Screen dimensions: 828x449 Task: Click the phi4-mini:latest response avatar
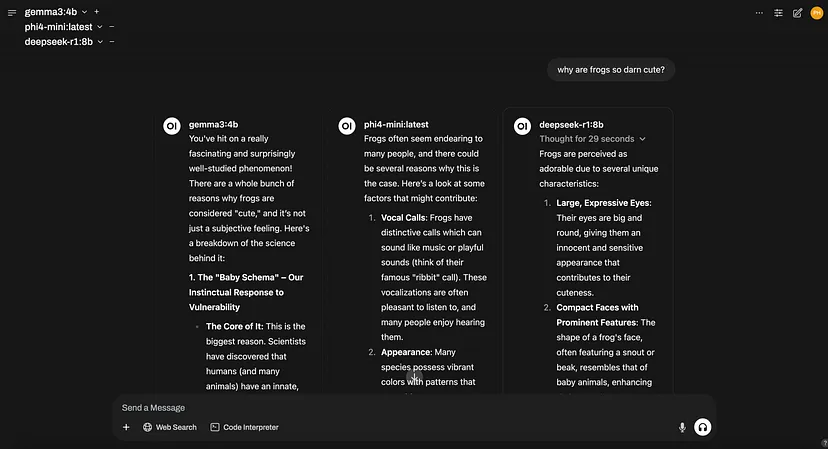(347, 126)
